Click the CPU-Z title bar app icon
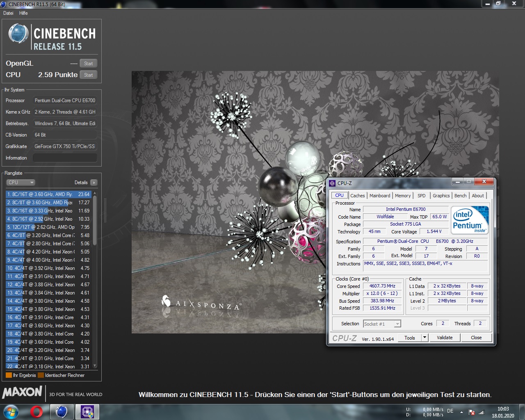Image resolution: width=525 pixels, height=420 pixels. pyautogui.click(x=332, y=183)
